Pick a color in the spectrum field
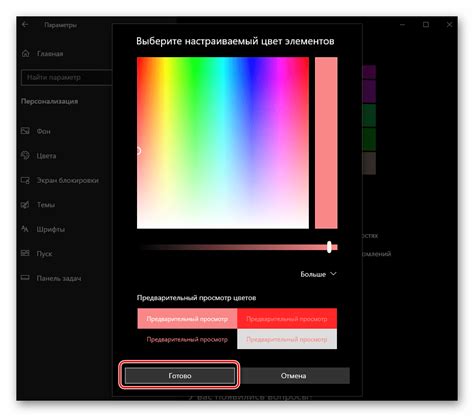Viewport: 474px width, 417px height. (x=223, y=143)
